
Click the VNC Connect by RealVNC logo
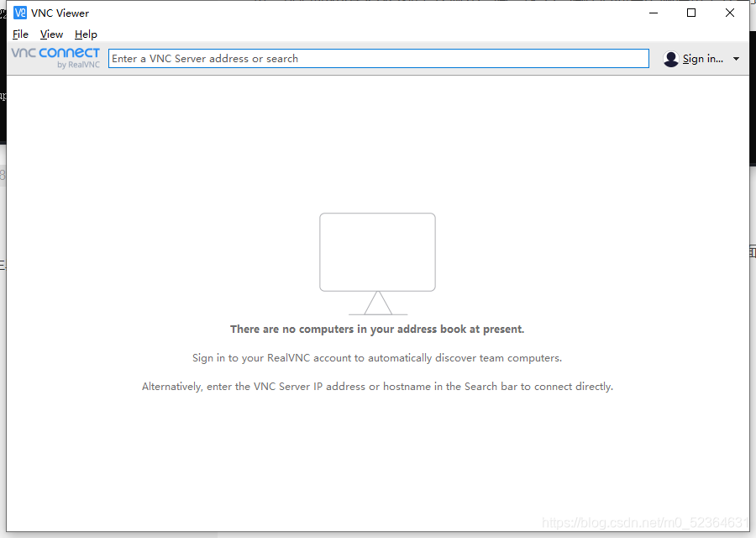tap(55, 58)
